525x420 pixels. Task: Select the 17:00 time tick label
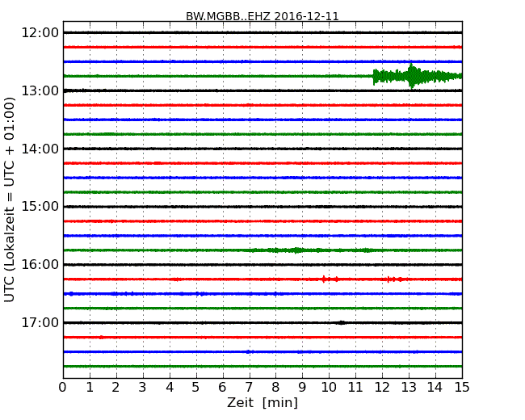point(40,322)
